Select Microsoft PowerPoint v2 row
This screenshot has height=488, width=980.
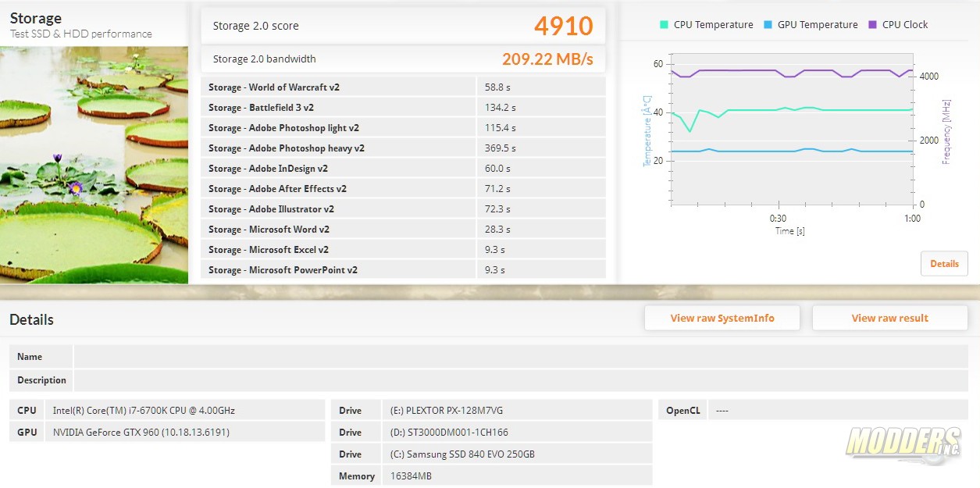(x=403, y=269)
